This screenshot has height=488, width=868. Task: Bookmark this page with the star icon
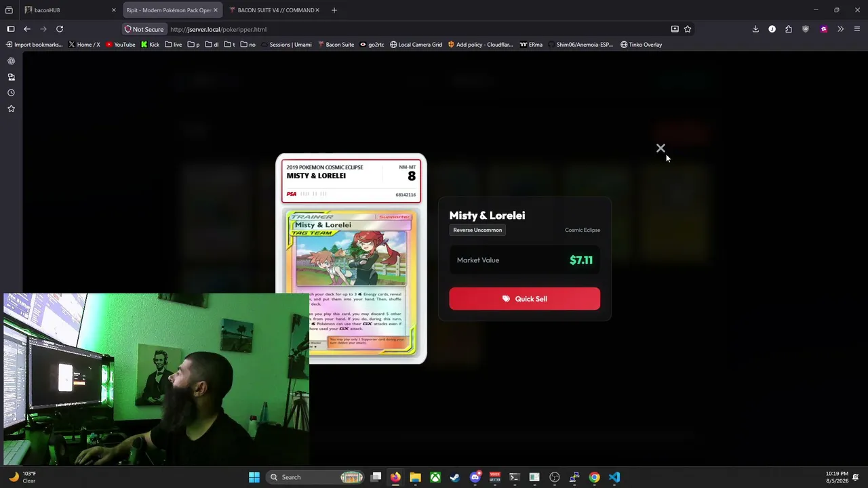coord(688,29)
